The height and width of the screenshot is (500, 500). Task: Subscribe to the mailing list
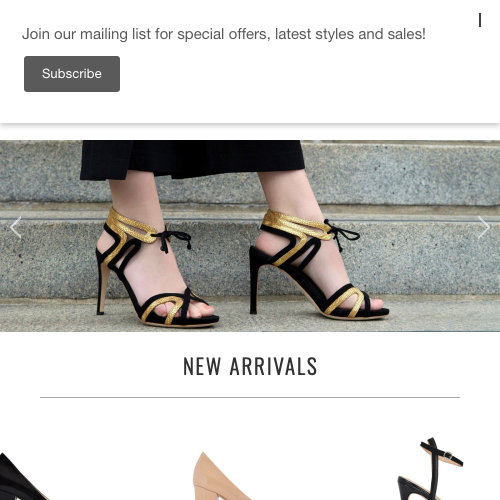72,74
